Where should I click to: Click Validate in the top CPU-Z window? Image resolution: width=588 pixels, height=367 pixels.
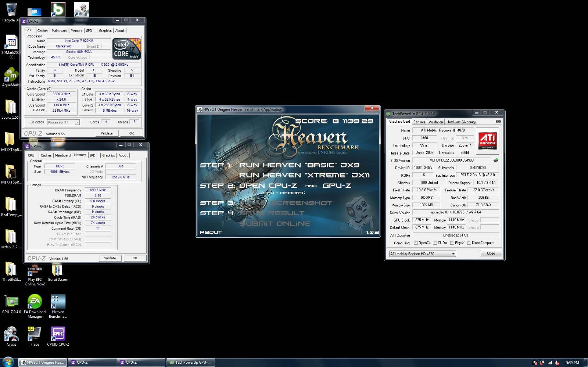(x=107, y=133)
